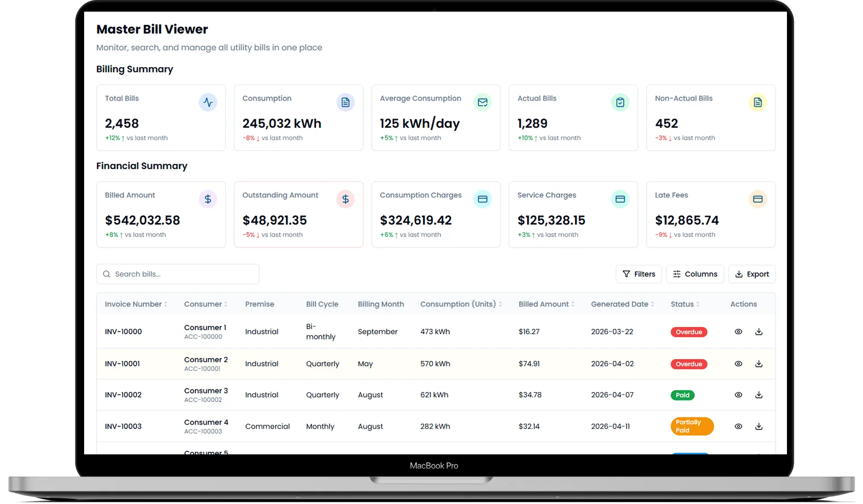863x504 pixels.
Task: View bill INV-10000 via its eye icon
Action: coord(738,331)
